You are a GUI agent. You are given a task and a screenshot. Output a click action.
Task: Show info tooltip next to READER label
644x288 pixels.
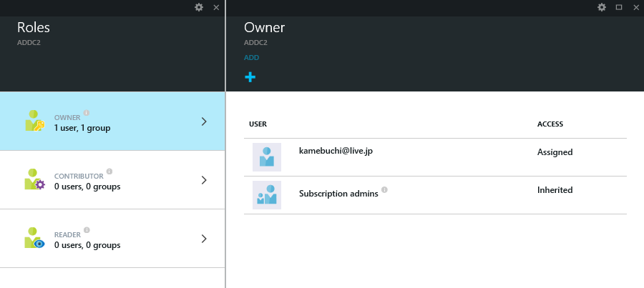(87, 230)
